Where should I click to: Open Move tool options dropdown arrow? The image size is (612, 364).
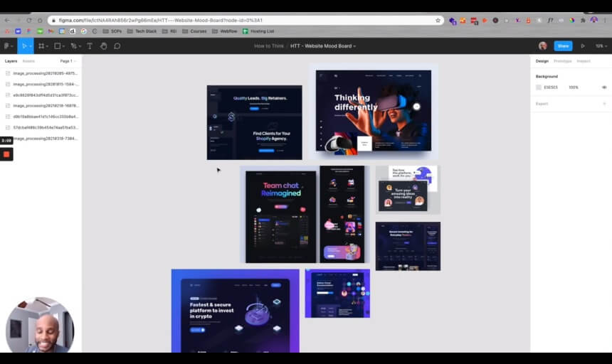click(31, 46)
